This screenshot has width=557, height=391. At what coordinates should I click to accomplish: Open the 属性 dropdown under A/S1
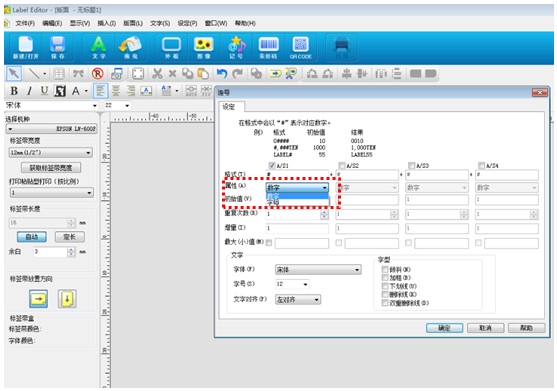297,188
